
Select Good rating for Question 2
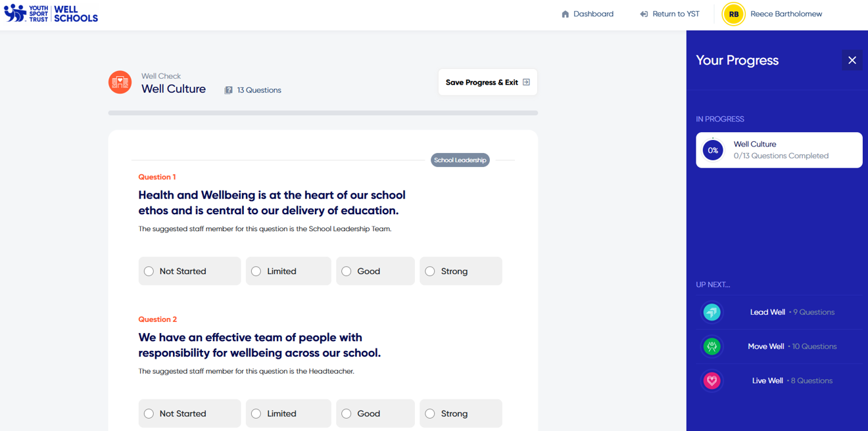pyautogui.click(x=375, y=413)
